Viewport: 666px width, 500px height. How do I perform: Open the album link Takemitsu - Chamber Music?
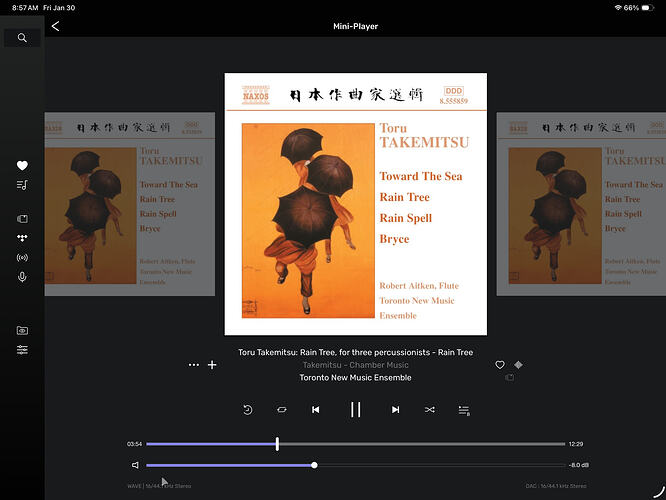[x=356, y=365]
